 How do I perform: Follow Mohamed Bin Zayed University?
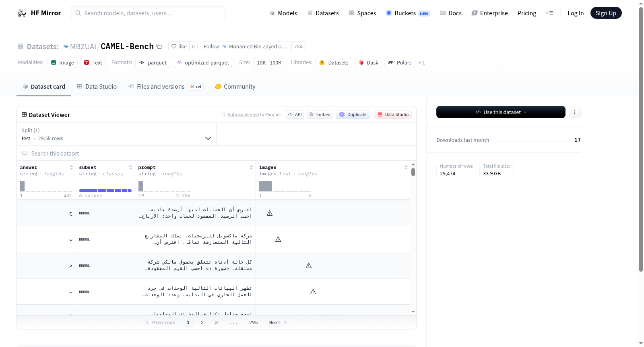tap(246, 46)
